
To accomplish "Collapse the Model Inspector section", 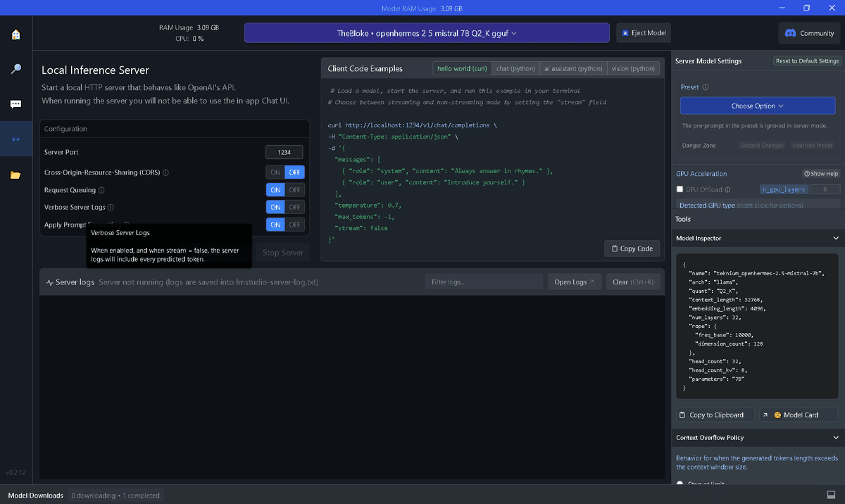I will click(x=836, y=239).
